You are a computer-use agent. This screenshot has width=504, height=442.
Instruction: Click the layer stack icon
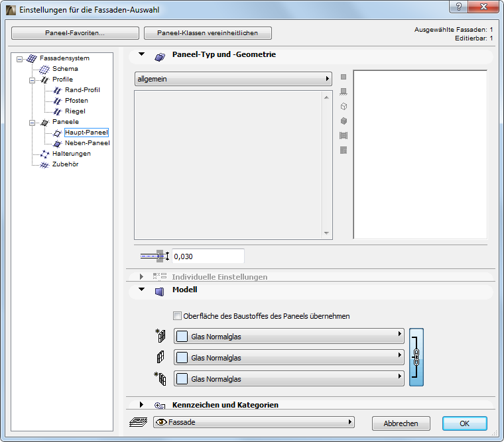[x=138, y=422]
